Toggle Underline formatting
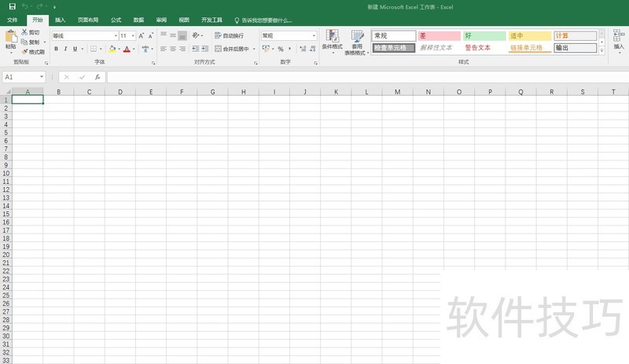The image size is (629, 364). click(75, 49)
